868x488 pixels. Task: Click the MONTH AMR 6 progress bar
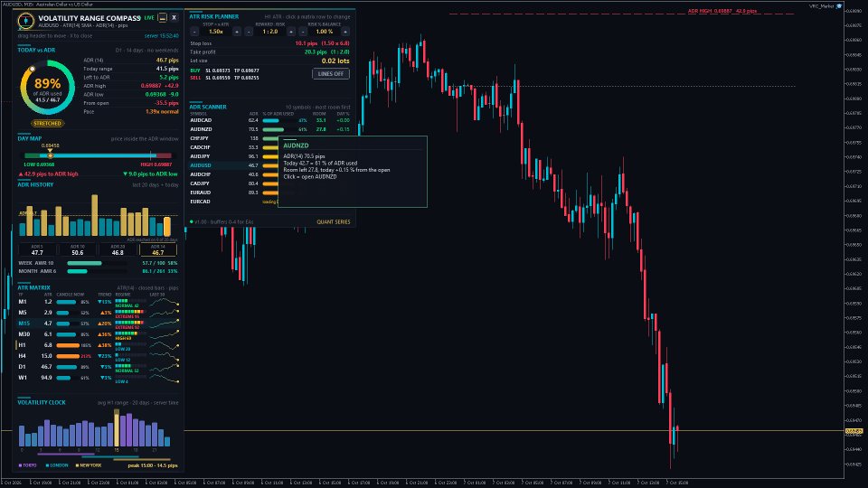coord(98,271)
